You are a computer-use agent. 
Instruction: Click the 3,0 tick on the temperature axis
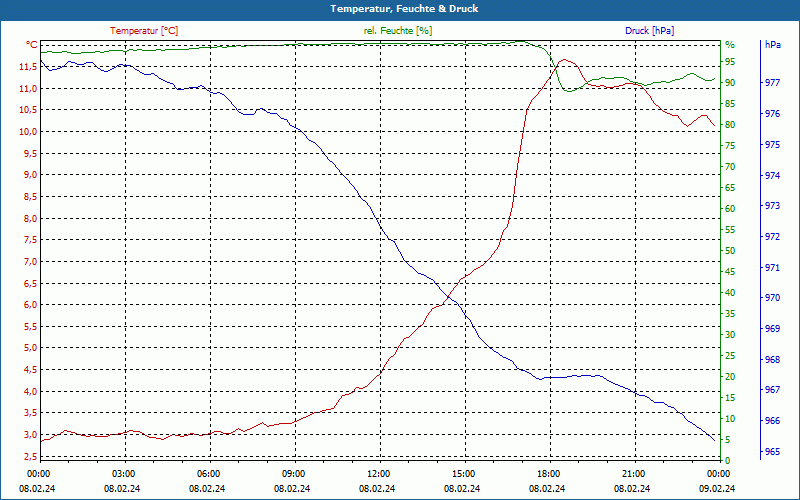point(30,435)
